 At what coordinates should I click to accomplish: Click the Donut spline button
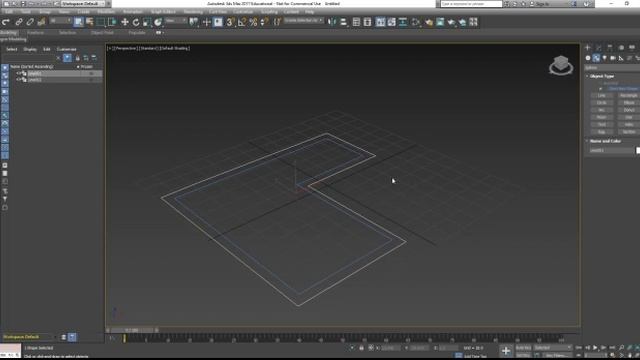[x=629, y=110]
